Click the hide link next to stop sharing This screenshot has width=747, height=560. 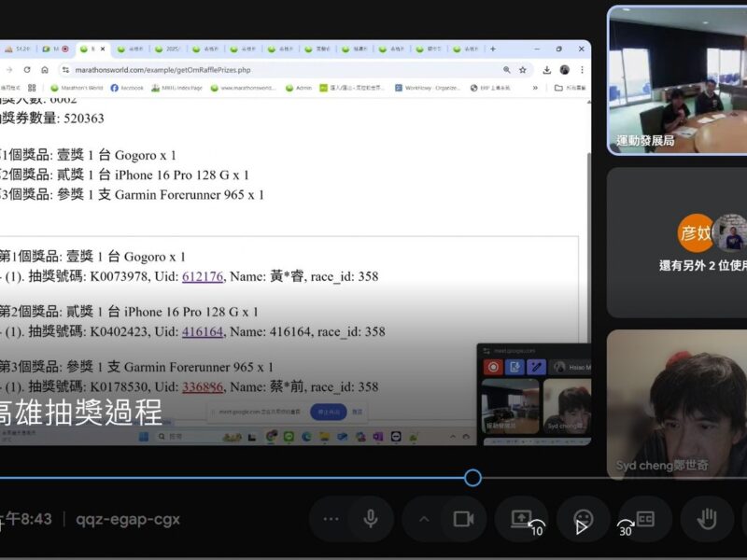click(358, 412)
